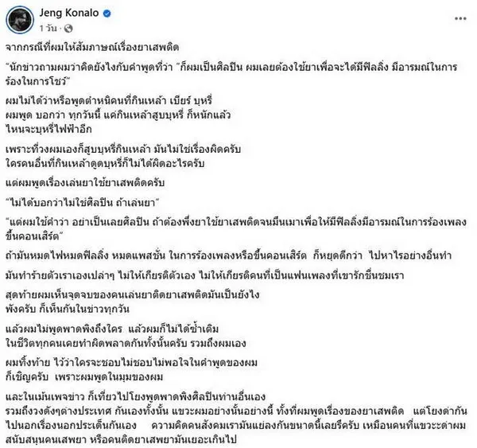The height and width of the screenshot is (448, 477).
Task: Click the line "แต่ผมพูดเรื่องเล่นยาใช้ยาเสพติดครับ"
Action: 85,183
